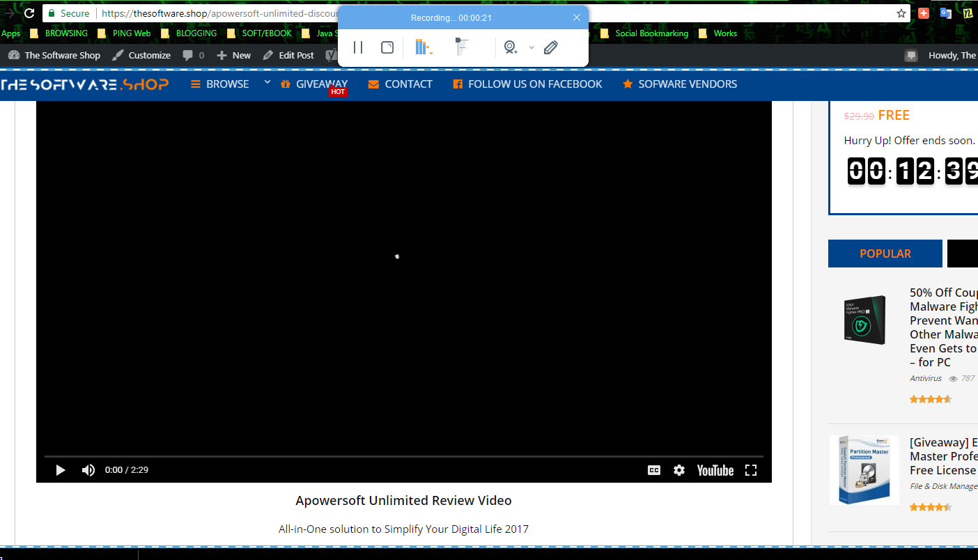This screenshot has width=978, height=560.
Task: Open the pencil annotation tool
Action: pos(551,47)
